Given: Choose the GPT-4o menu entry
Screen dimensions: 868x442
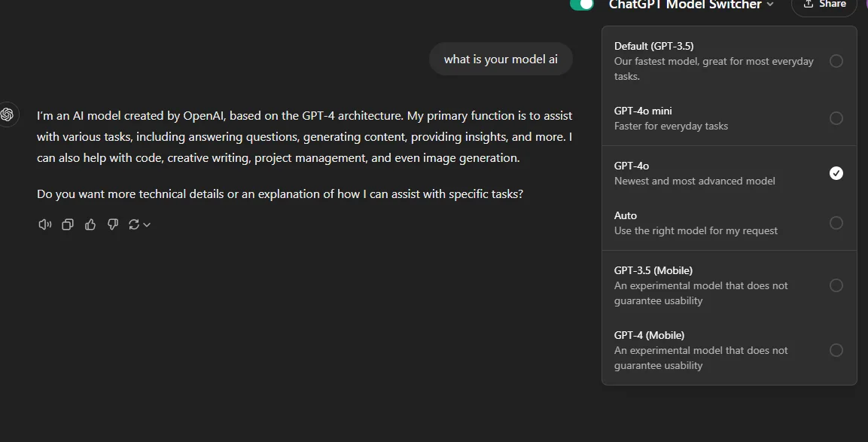Looking at the screenshot, I should 729,173.
